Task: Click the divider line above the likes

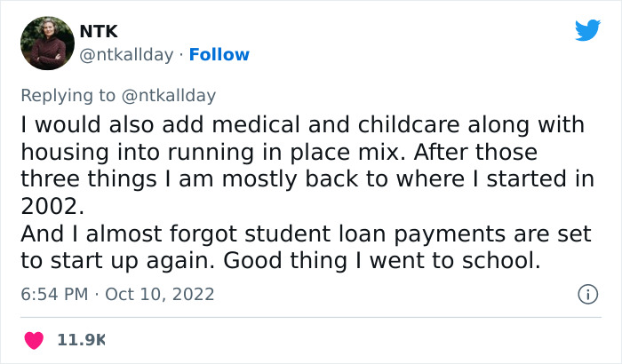Action: point(311,316)
